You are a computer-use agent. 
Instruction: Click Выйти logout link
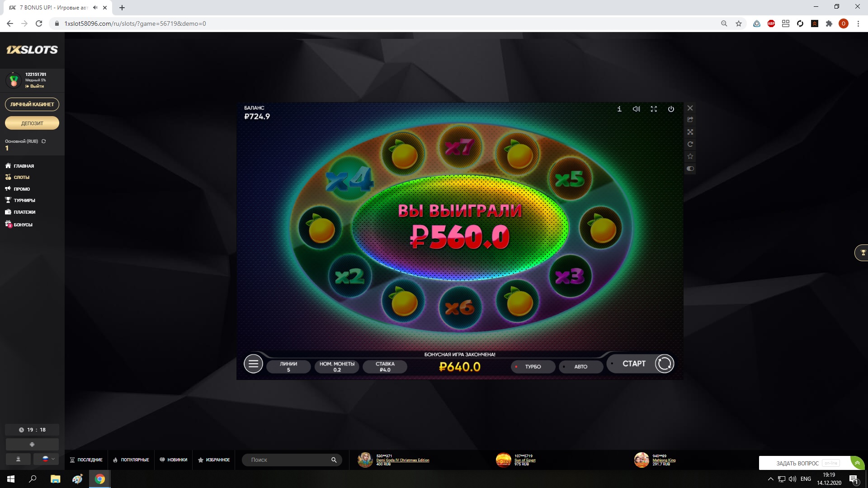click(x=35, y=86)
